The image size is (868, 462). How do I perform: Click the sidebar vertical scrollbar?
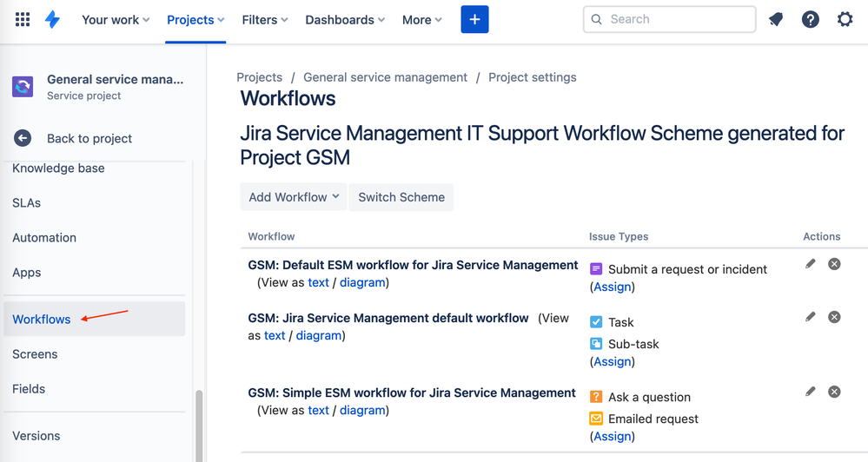[x=199, y=425]
